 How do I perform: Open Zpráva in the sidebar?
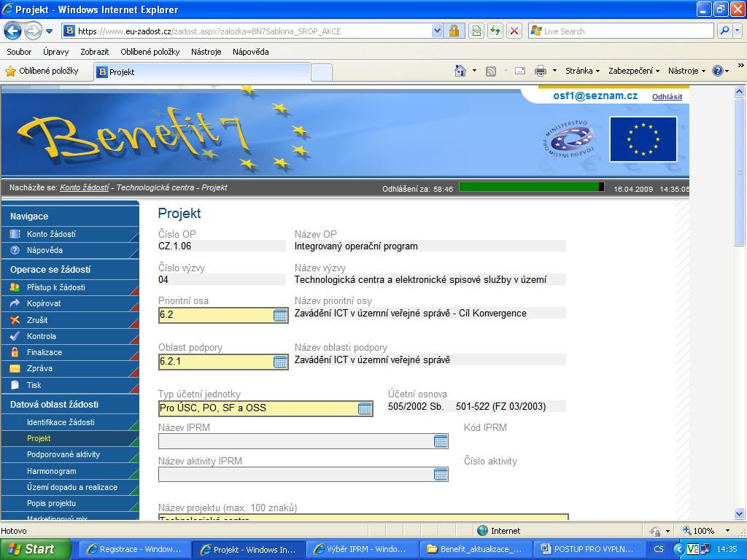click(x=70, y=368)
